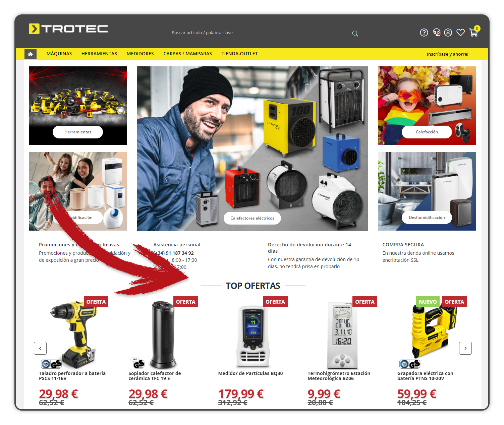Show next offers with right arrow
This screenshot has width=504, height=425.
pyautogui.click(x=465, y=348)
